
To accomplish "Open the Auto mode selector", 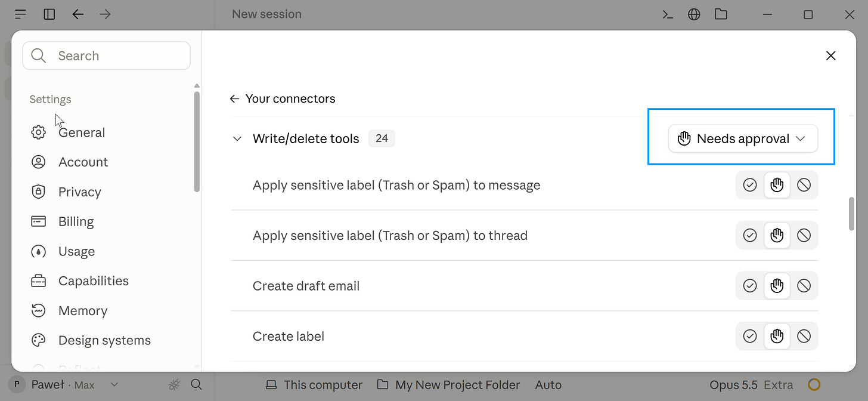I will tap(548, 385).
